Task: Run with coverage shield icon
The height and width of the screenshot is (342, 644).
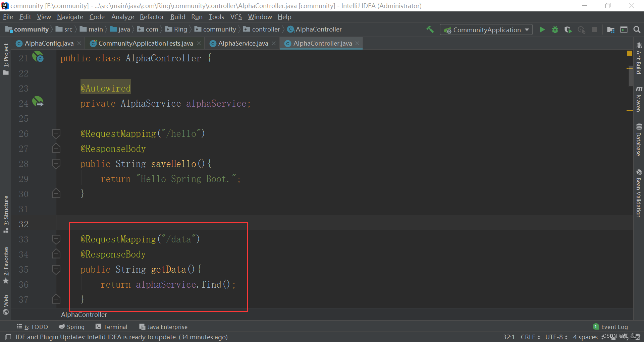Action: pyautogui.click(x=568, y=30)
